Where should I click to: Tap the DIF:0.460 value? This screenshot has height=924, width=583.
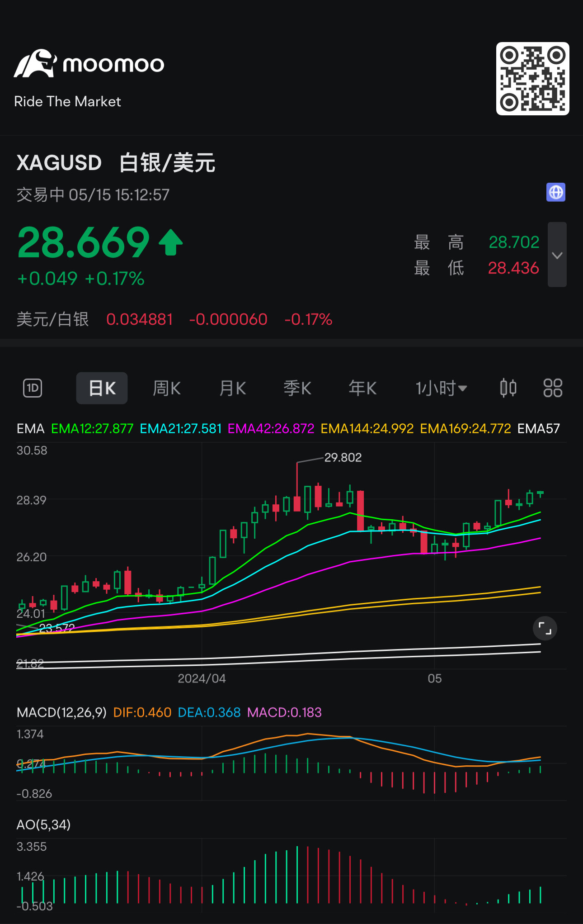pos(142,713)
